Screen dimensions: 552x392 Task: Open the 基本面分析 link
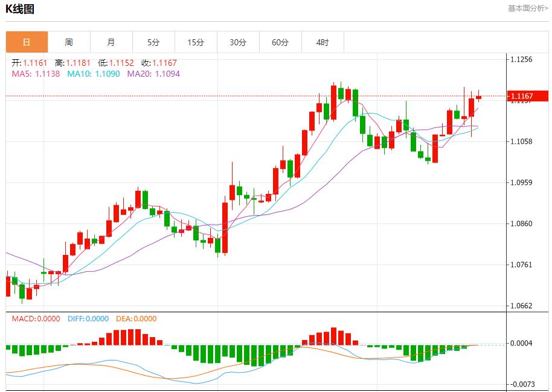[x=528, y=8]
